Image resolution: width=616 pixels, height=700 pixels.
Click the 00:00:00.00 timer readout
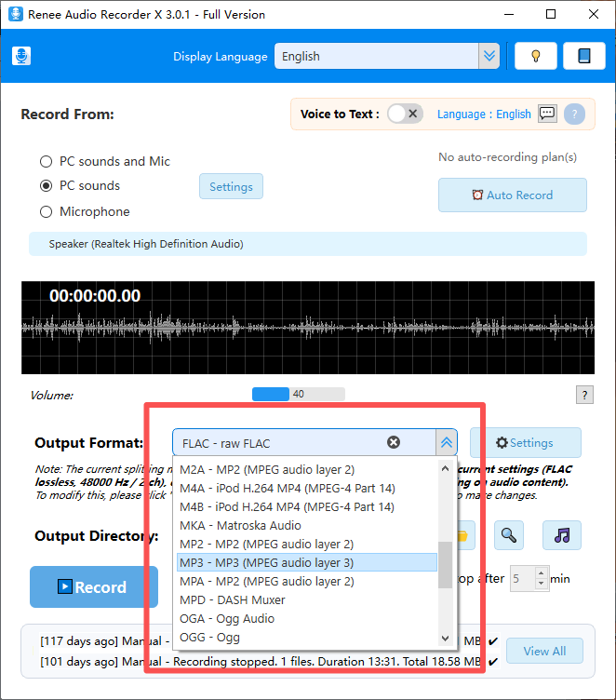95,295
